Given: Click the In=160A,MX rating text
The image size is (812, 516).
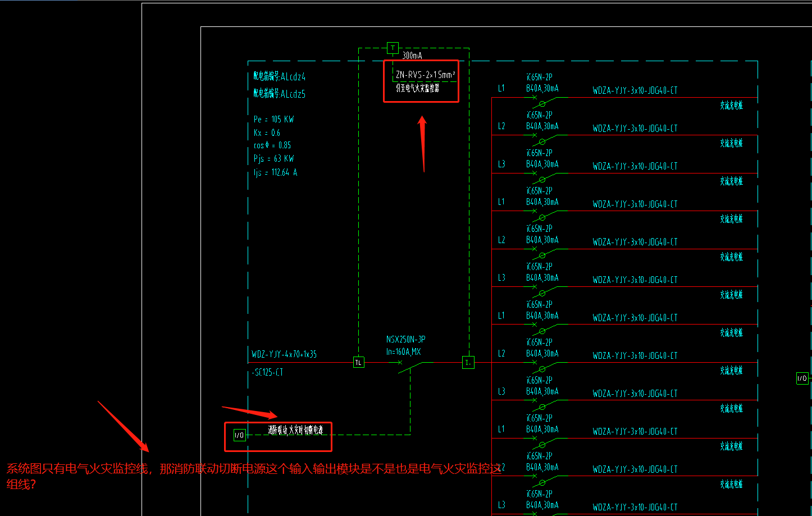Looking at the screenshot, I should click(x=404, y=352).
